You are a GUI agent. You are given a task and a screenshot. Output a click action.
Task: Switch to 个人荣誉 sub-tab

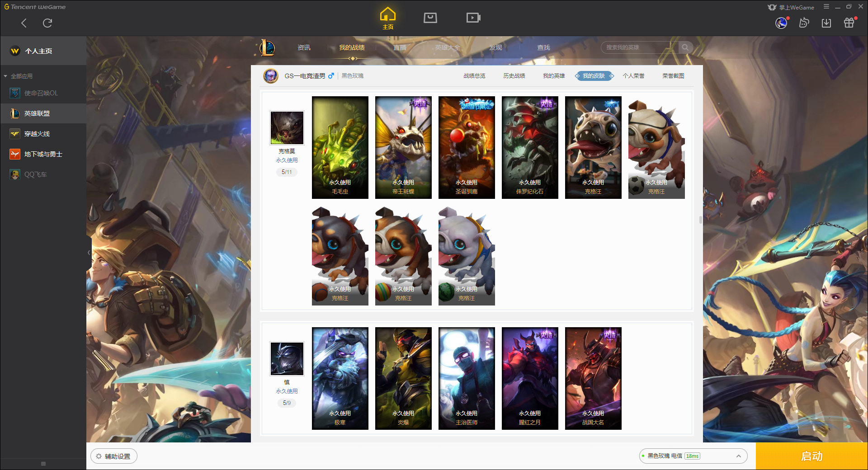click(x=633, y=76)
